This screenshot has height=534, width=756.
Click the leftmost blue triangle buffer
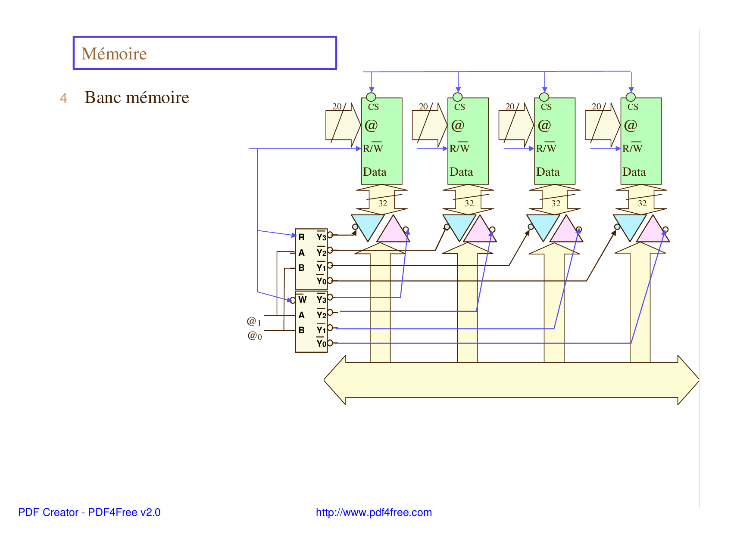(368, 225)
